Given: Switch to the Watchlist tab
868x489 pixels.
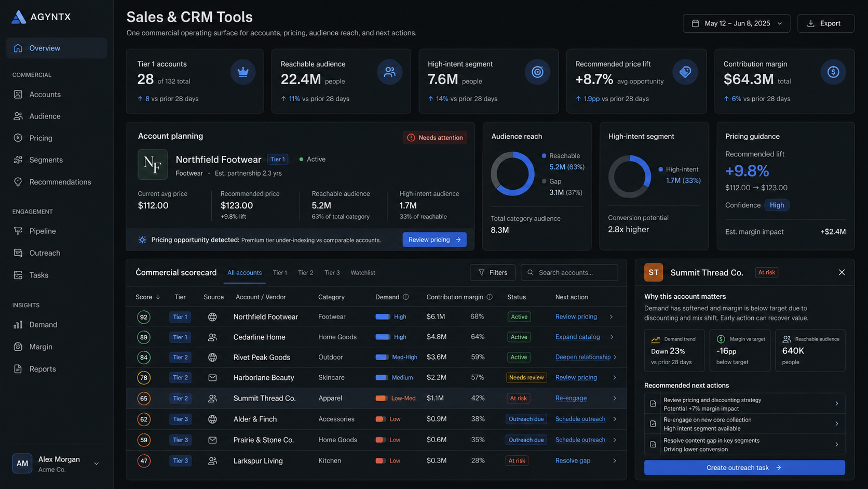Looking at the screenshot, I should point(363,272).
